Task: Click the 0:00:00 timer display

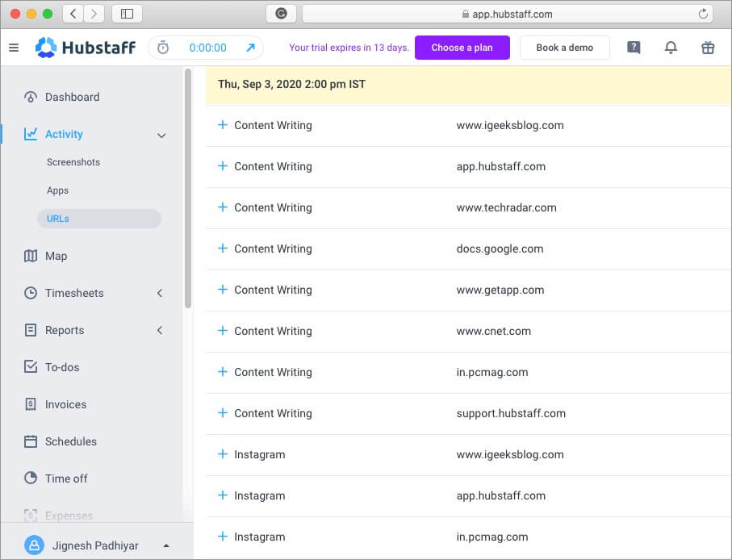Action: tap(207, 48)
